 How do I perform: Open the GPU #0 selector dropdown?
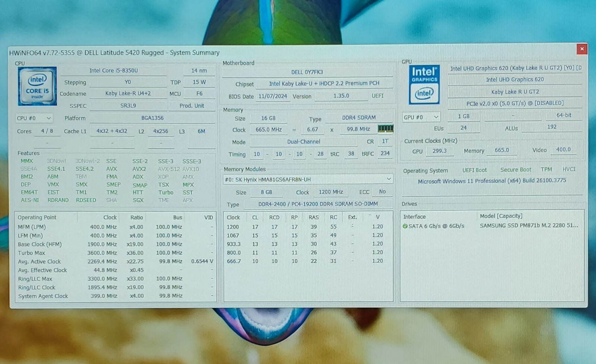tap(421, 117)
